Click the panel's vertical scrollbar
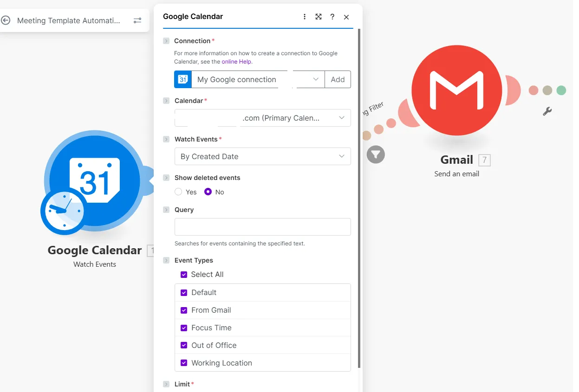 click(x=358, y=199)
